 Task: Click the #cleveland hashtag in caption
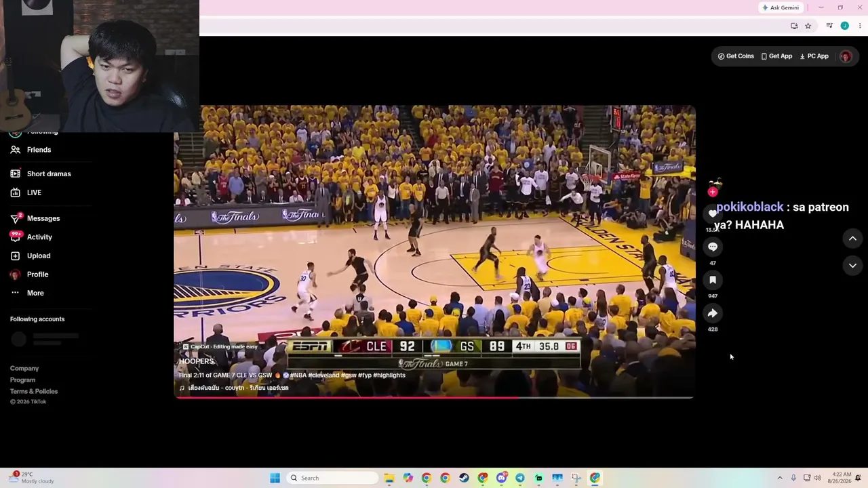point(323,375)
